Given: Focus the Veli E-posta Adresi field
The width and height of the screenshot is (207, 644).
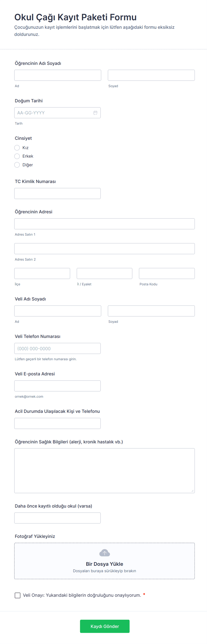Looking at the screenshot, I should (57, 386).
